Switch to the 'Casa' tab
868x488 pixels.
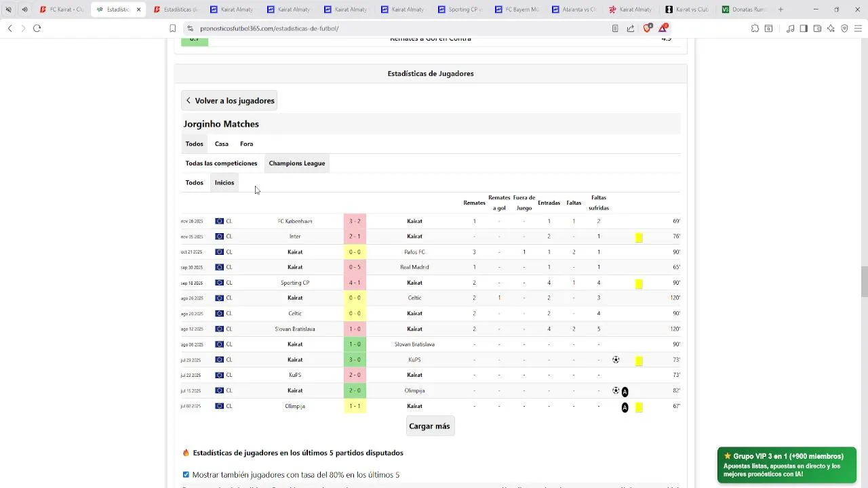click(222, 144)
